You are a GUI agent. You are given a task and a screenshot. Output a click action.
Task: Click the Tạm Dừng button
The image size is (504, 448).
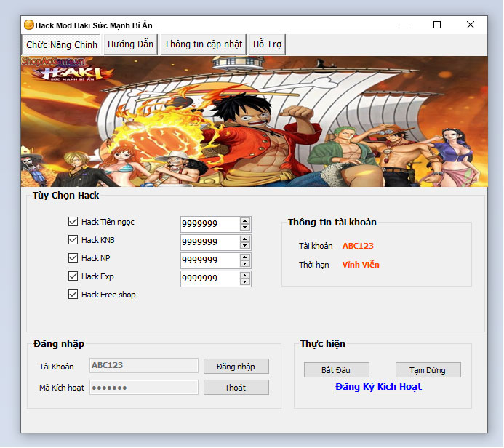[428, 370]
